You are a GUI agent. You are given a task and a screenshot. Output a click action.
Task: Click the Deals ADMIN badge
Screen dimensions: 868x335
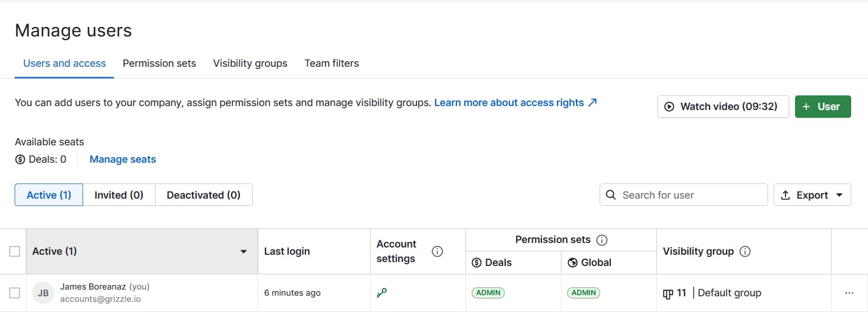(x=488, y=292)
